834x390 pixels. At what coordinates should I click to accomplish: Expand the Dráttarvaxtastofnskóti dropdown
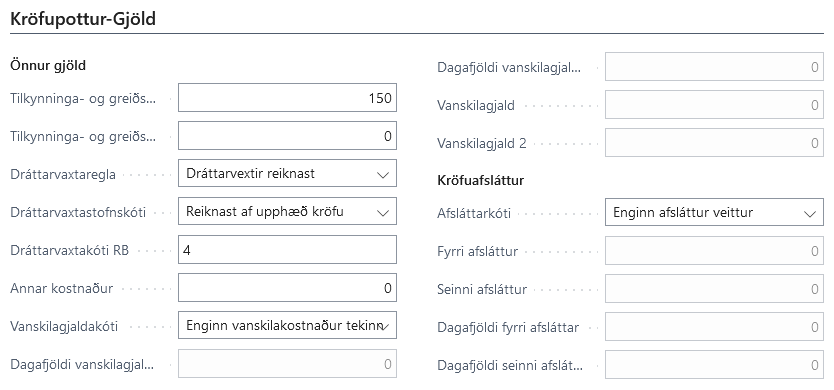287,211
